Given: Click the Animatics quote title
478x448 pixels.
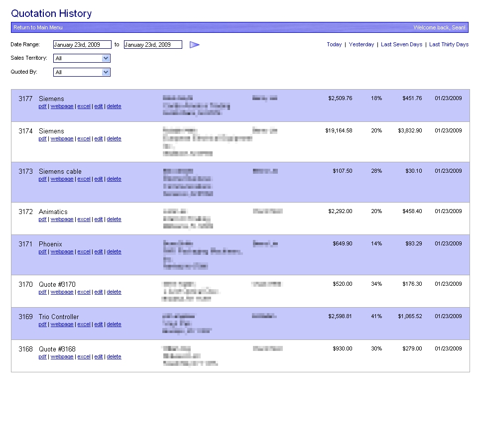Looking at the screenshot, I should (x=53, y=212).
